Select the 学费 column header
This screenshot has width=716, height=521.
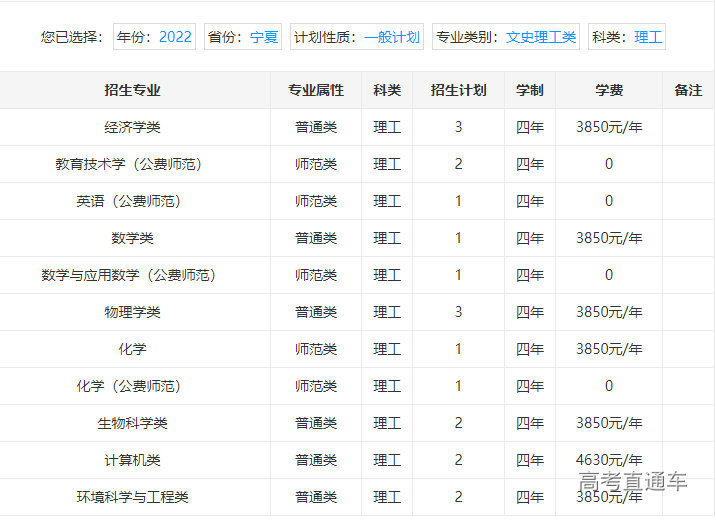click(609, 90)
